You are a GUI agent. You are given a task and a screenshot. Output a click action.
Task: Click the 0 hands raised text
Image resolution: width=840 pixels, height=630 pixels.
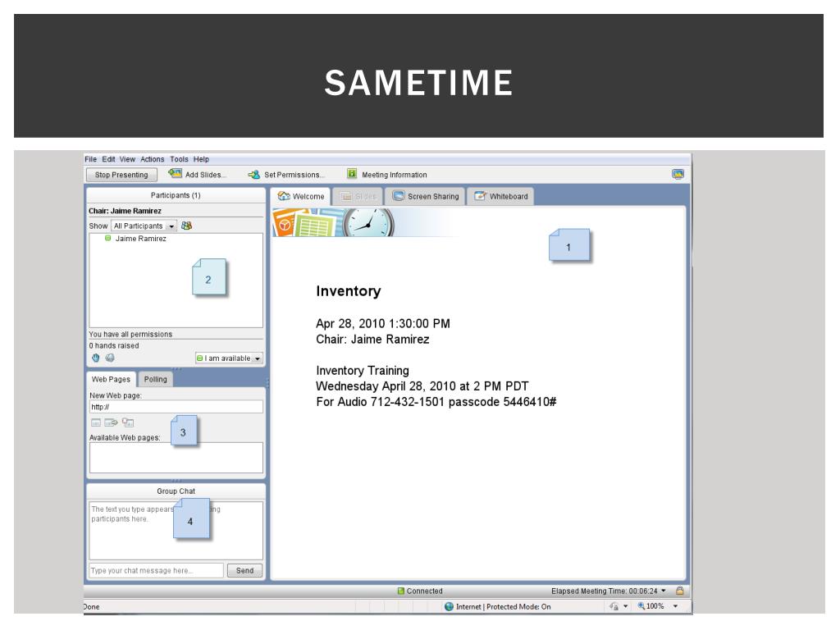(x=114, y=345)
